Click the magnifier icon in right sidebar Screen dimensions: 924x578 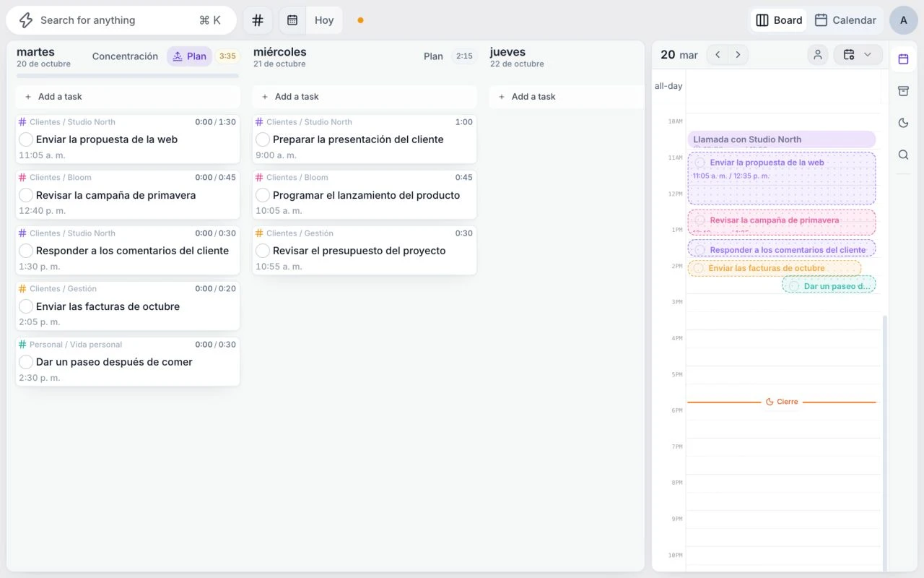[903, 155]
